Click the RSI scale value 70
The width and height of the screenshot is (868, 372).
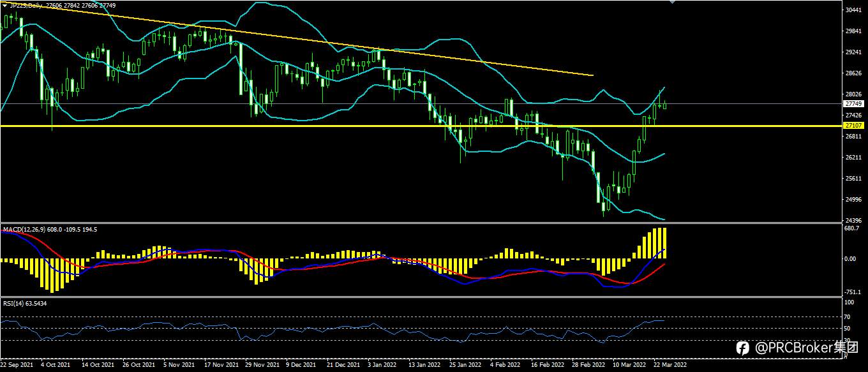(848, 316)
